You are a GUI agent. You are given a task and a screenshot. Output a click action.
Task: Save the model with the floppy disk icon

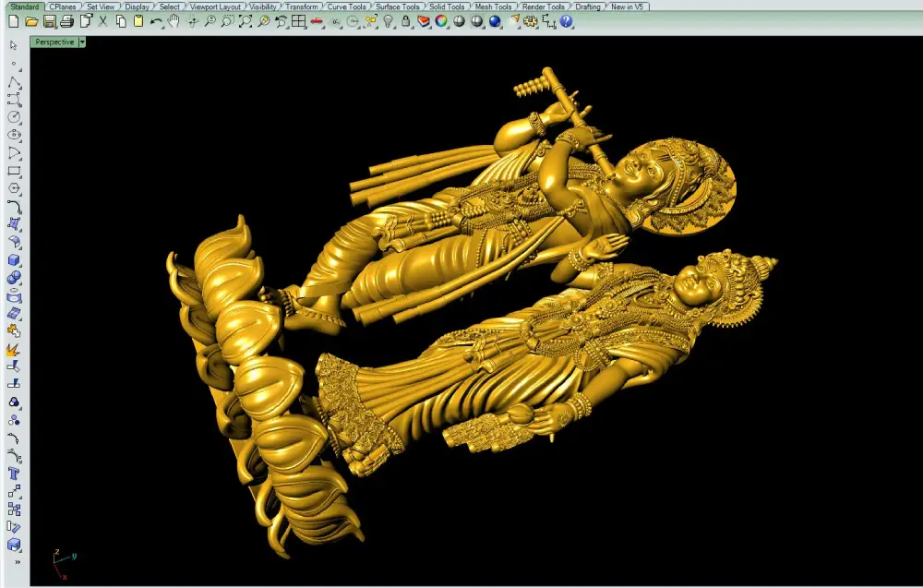(x=50, y=22)
